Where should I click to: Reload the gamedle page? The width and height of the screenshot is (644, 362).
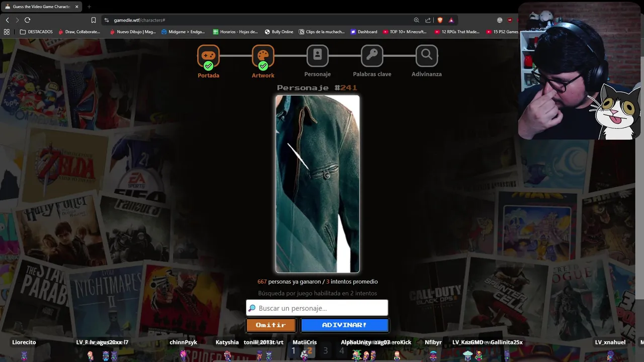pos(28,20)
